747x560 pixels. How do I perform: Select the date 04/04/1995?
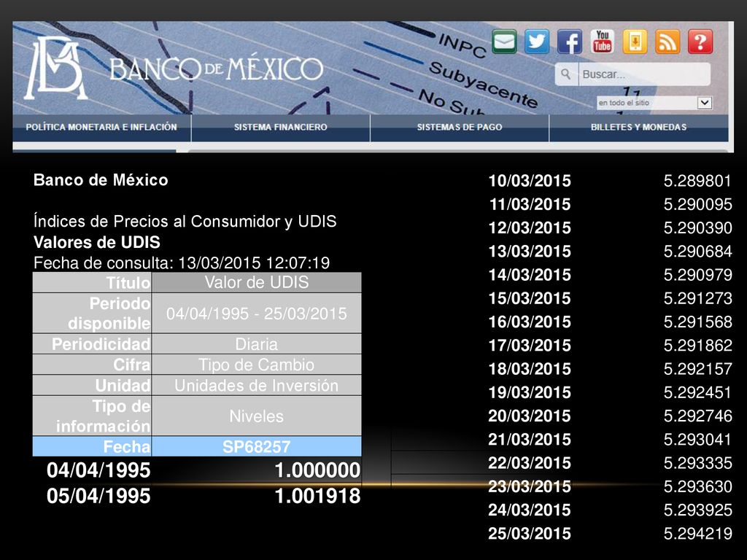point(98,470)
